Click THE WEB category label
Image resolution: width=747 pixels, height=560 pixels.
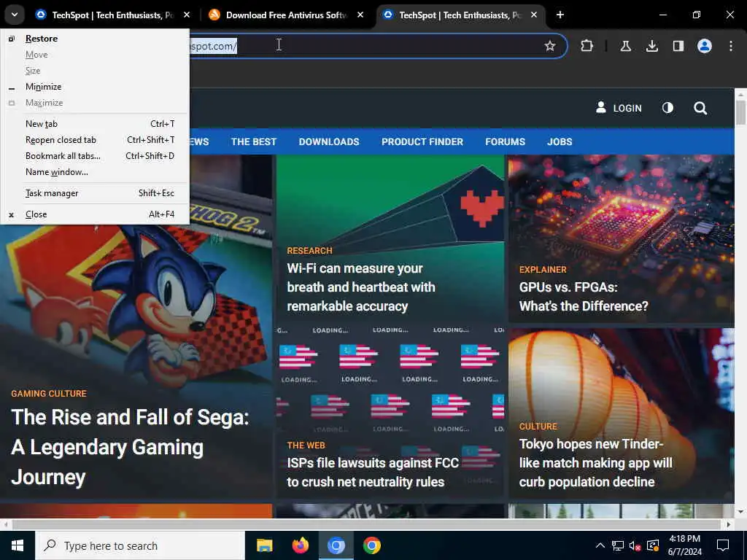point(306,446)
